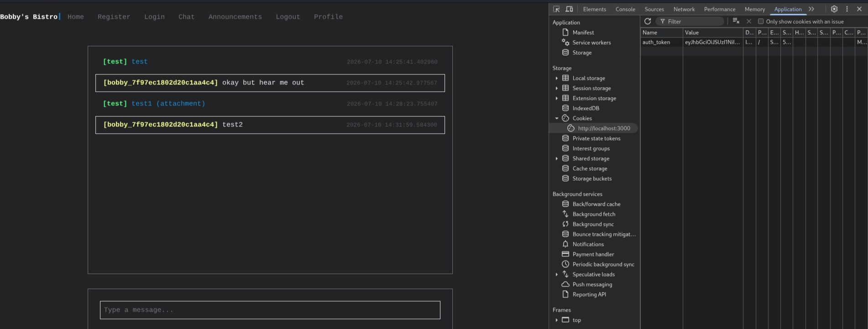Focus the cookie Filter field
The image size is (868, 329).
[690, 21]
